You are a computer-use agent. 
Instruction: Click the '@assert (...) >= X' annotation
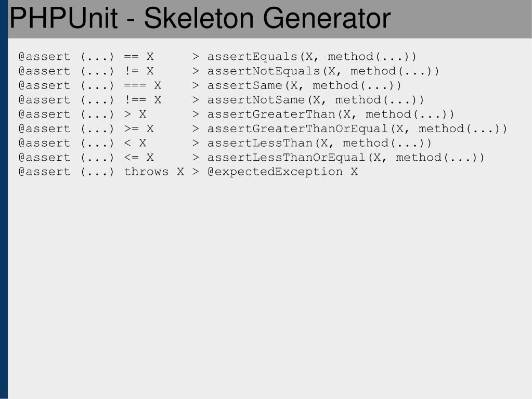coord(86,129)
